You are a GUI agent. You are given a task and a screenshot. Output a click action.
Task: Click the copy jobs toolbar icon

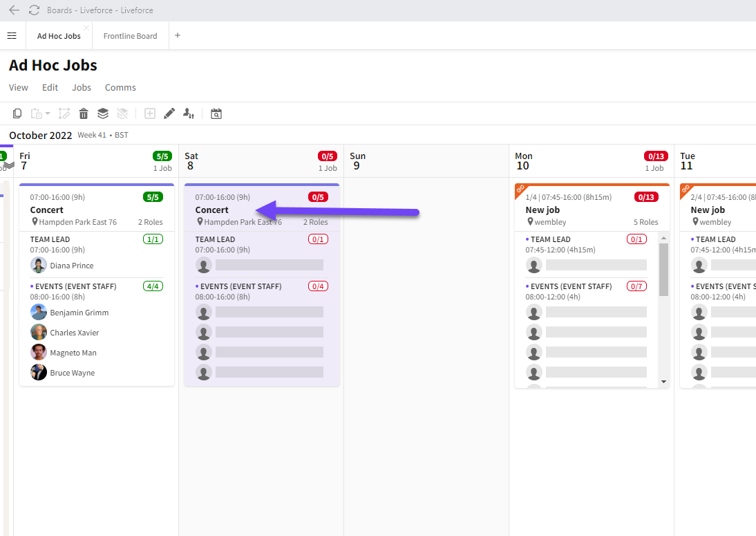[17, 113]
